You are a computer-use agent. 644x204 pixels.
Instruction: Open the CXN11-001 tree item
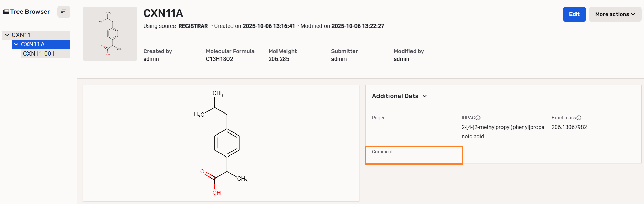pyautogui.click(x=38, y=54)
